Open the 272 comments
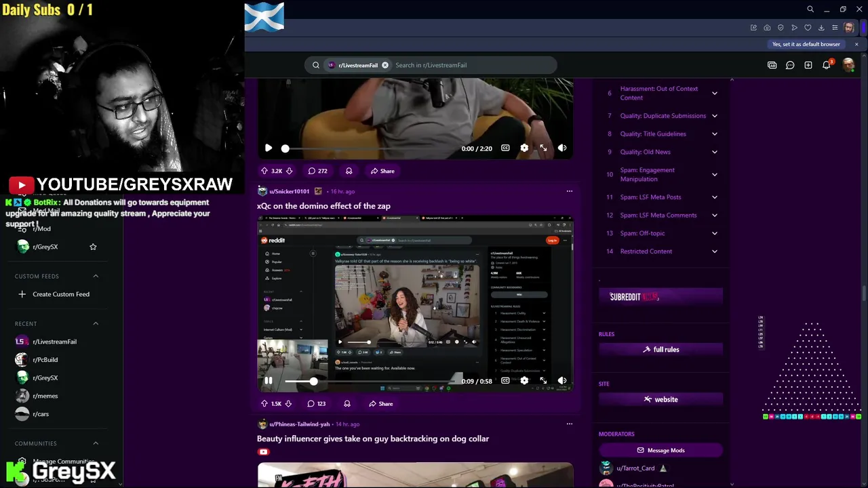The image size is (868, 488). pos(317,171)
